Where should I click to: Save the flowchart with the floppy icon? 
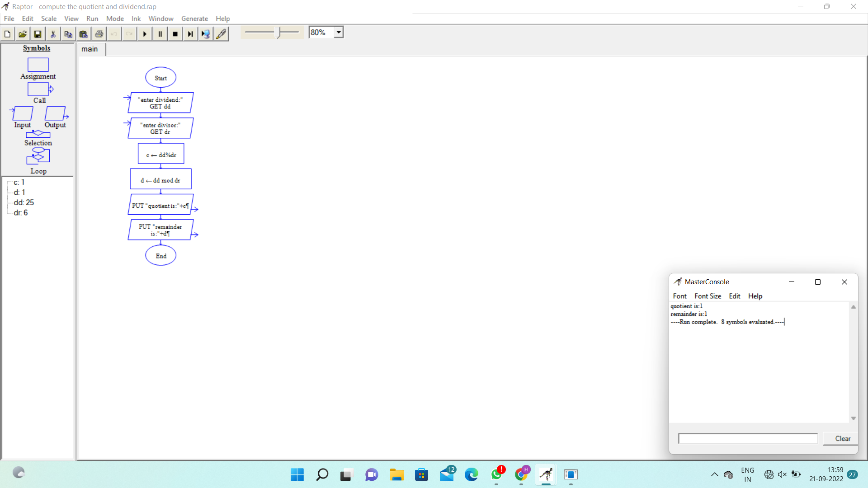coord(38,34)
